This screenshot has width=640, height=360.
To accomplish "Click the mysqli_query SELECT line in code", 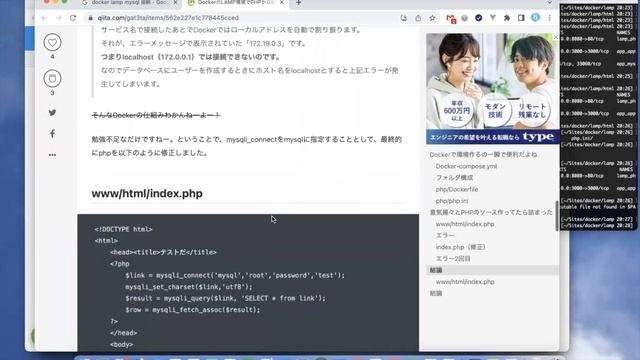I will (226, 298).
